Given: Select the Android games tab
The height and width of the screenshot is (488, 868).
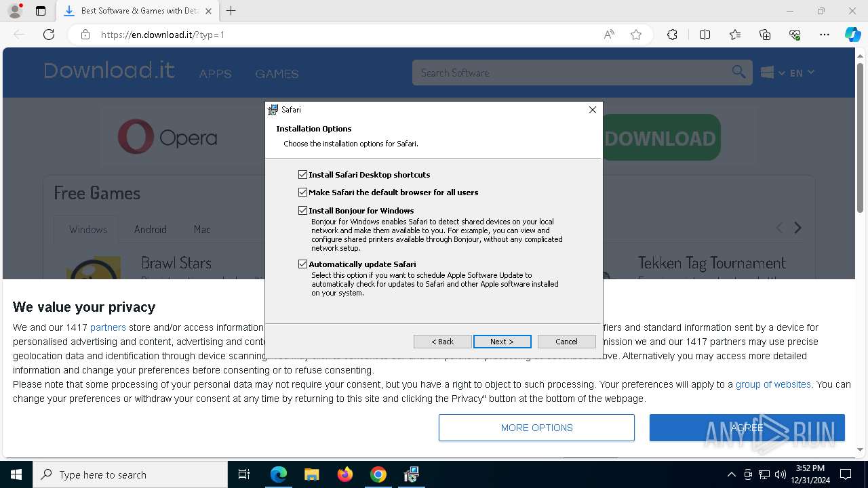Looking at the screenshot, I should pyautogui.click(x=150, y=229).
